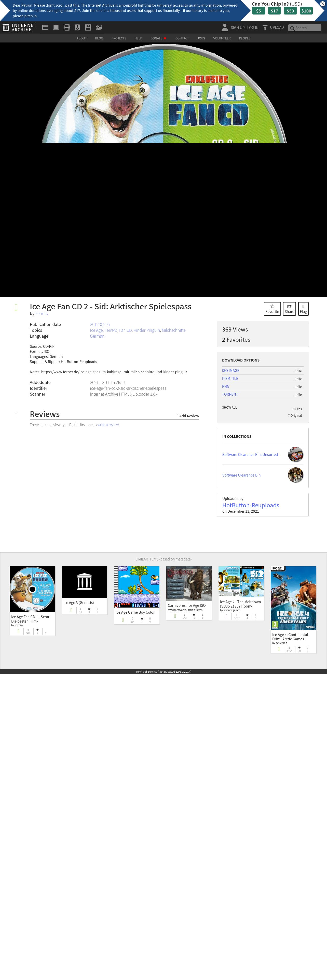The image size is (327, 980).
Task: Open the Terms of Service link
Action: pos(163,671)
